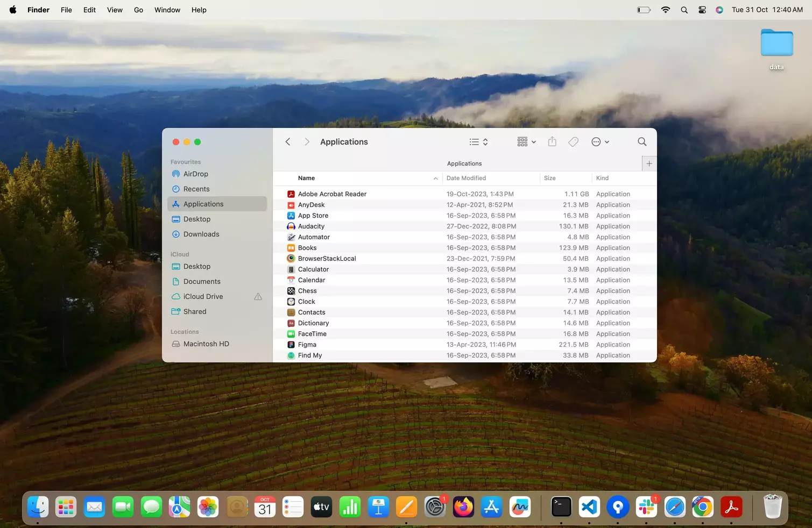
Task: Expand the Group By dropdown
Action: pyautogui.click(x=526, y=142)
